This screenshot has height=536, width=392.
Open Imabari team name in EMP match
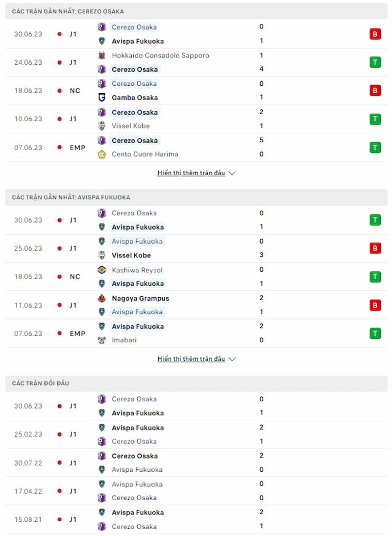[124, 340]
